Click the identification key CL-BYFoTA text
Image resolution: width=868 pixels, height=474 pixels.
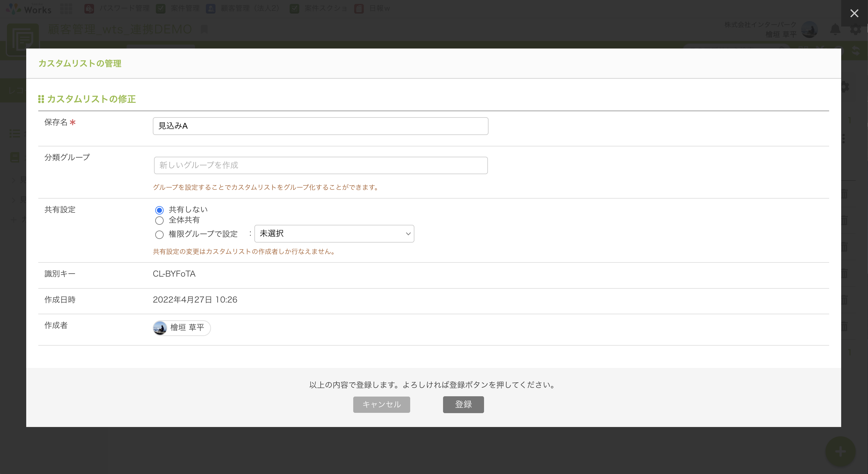174,274
